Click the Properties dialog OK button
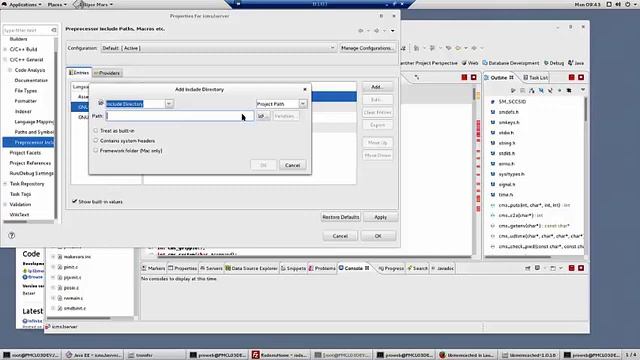640x360 pixels. click(x=378, y=236)
